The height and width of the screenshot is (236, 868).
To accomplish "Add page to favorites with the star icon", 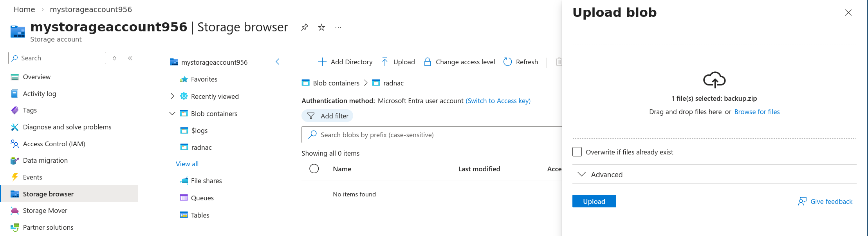I will [x=321, y=27].
